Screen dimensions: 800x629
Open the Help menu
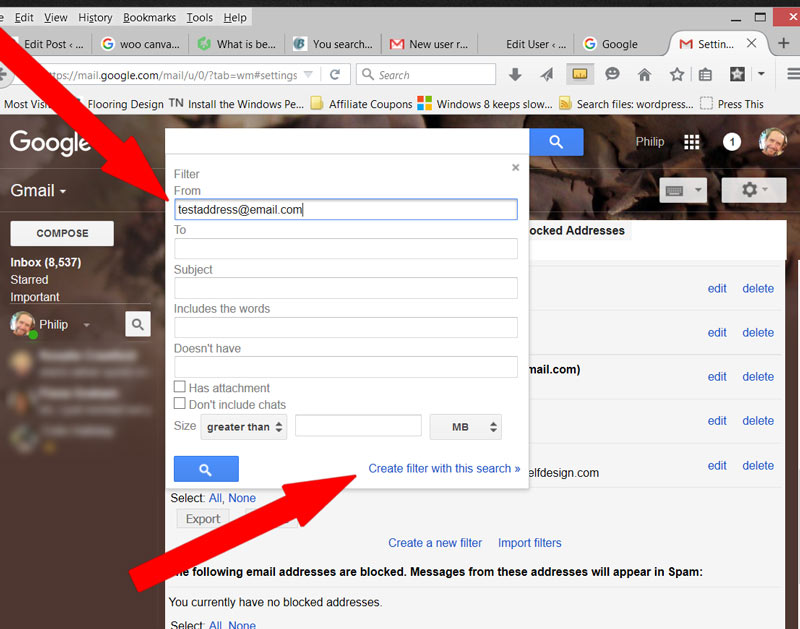pyautogui.click(x=235, y=17)
